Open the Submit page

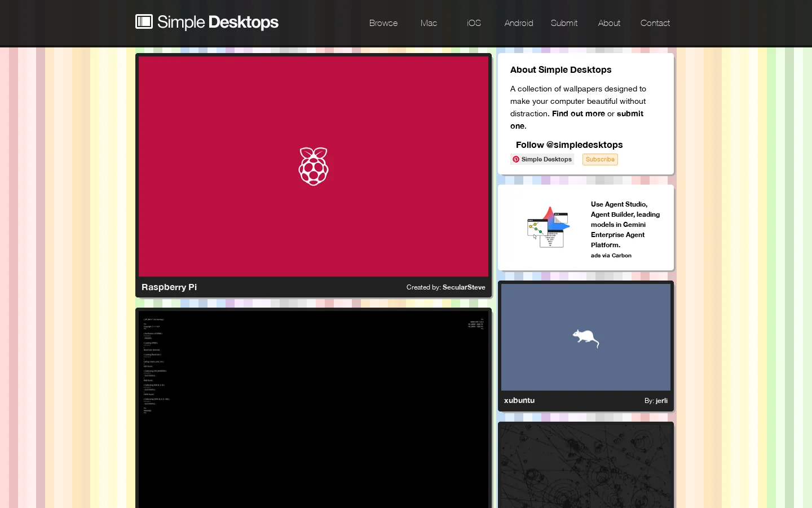coord(564,23)
